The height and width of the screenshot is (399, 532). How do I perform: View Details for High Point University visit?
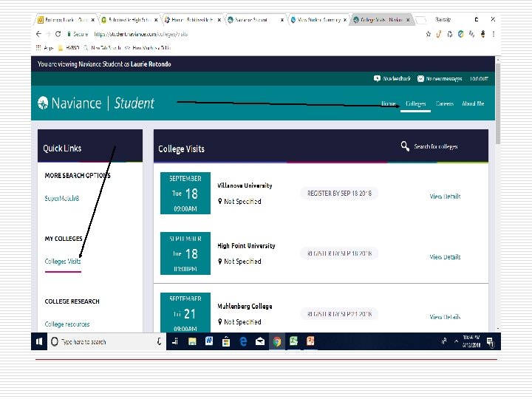coord(445,257)
